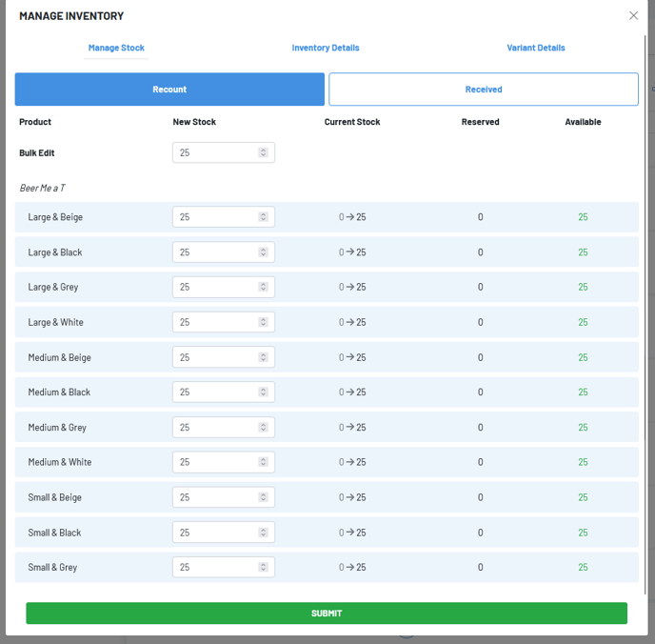Click the 'Product' column header
The width and height of the screenshot is (655, 644).
[35, 122]
